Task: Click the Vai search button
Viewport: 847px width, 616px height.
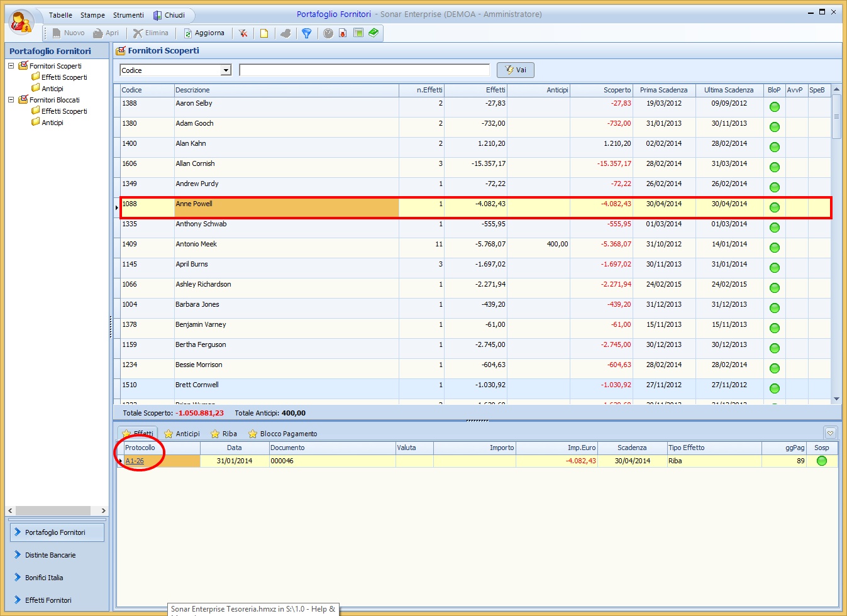Action: [x=516, y=70]
